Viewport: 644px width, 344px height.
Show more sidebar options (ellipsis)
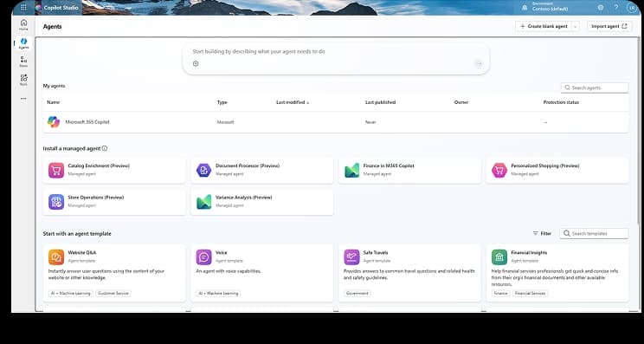tap(23, 99)
